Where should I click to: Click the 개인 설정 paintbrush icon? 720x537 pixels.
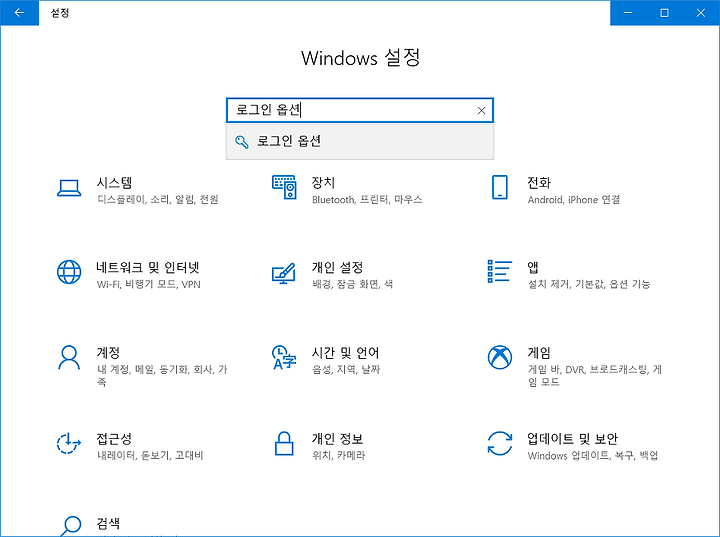point(284,273)
